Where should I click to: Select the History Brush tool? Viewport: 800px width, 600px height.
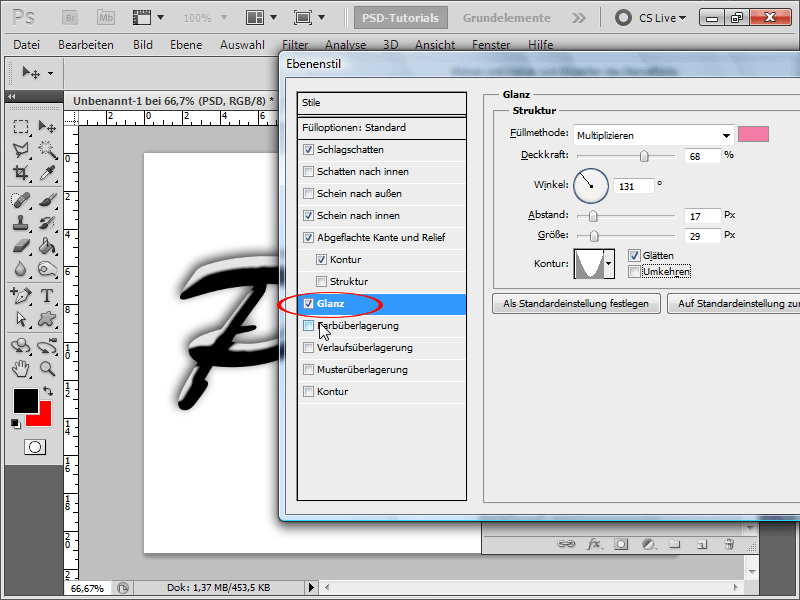[47, 223]
